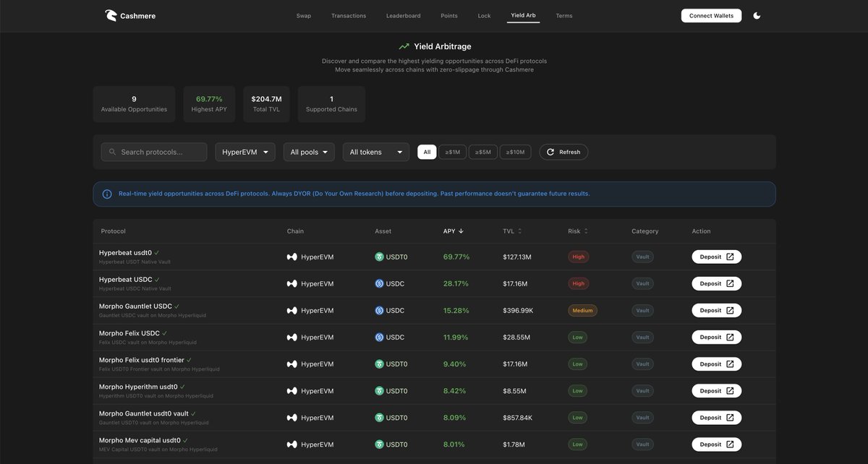
Task: Click the Highest APY stat card
Action: point(209,104)
